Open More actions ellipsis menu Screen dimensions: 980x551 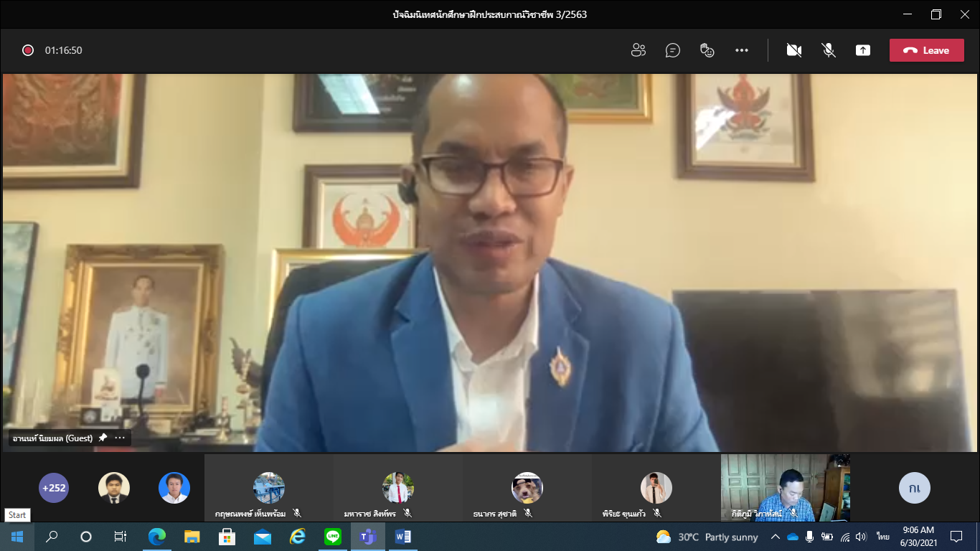[x=742, y=50]
